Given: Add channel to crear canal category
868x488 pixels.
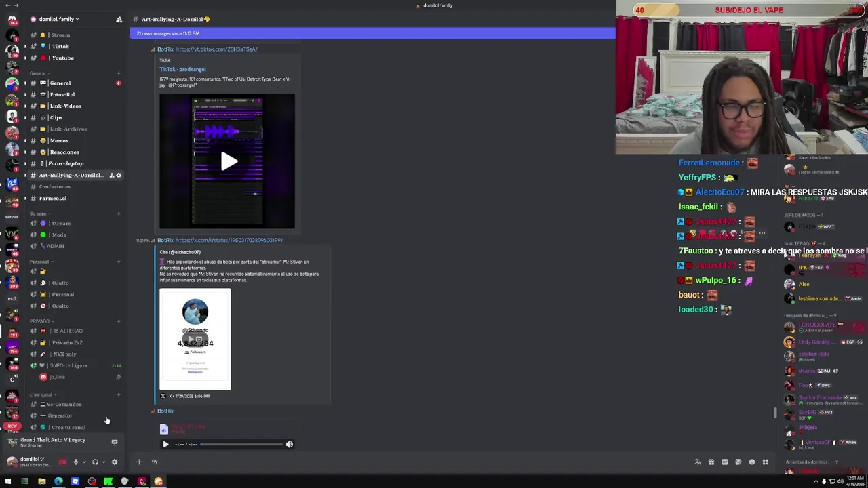Looking at the screenshot, I should click(x=119, y=394).
